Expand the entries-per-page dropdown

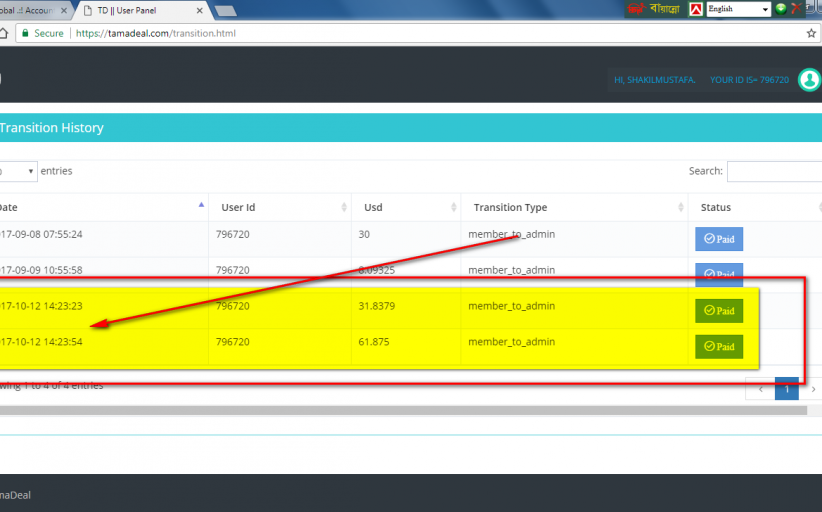click(x=18, y=171)
